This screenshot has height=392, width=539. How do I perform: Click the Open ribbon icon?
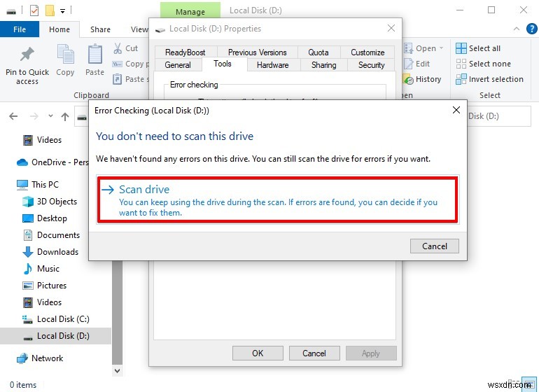[x=408, y=48]
